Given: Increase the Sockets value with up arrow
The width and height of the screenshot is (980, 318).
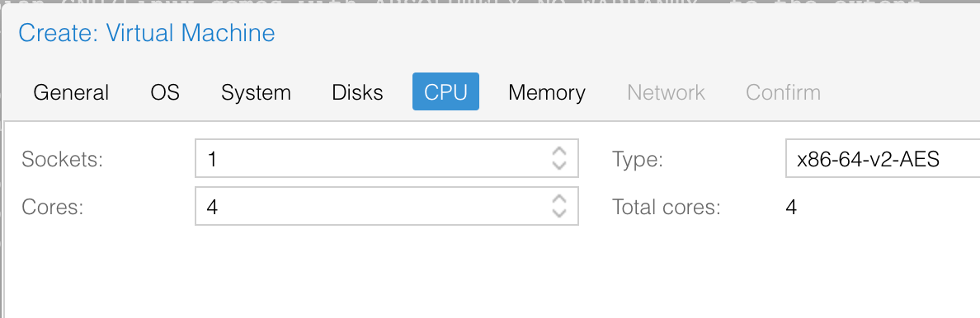Looking at the screenshot, I should 559,152.
